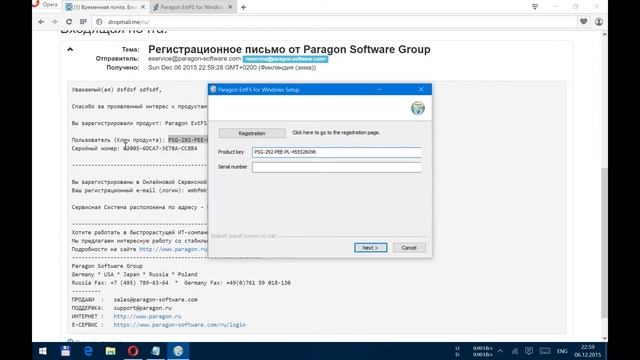The image size is (640, 360).
Task: Click the page vertical scrollbar thumb
Action: 604,243
